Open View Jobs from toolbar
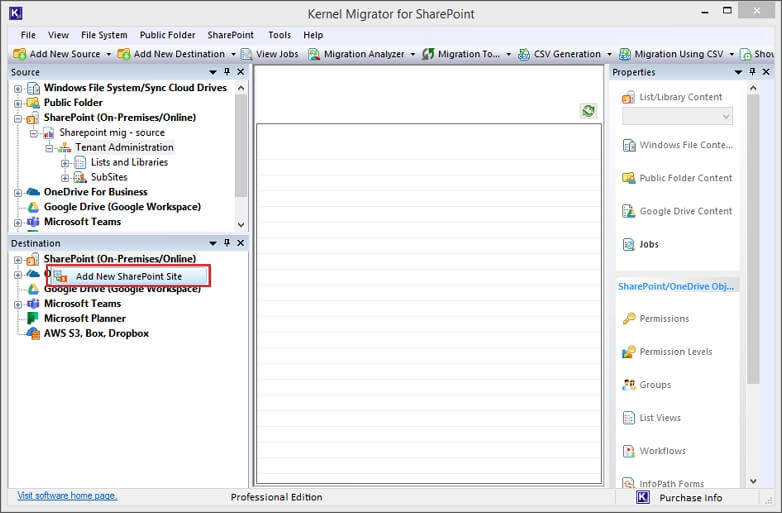Image resolution: width=782 pixels, height=513 pixels. point(269,54)
